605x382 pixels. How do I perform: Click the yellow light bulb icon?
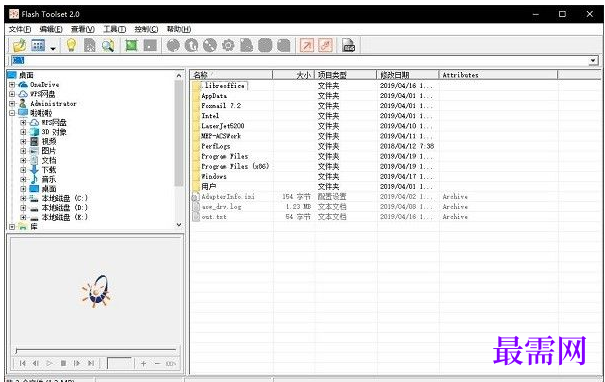point(71,46)
